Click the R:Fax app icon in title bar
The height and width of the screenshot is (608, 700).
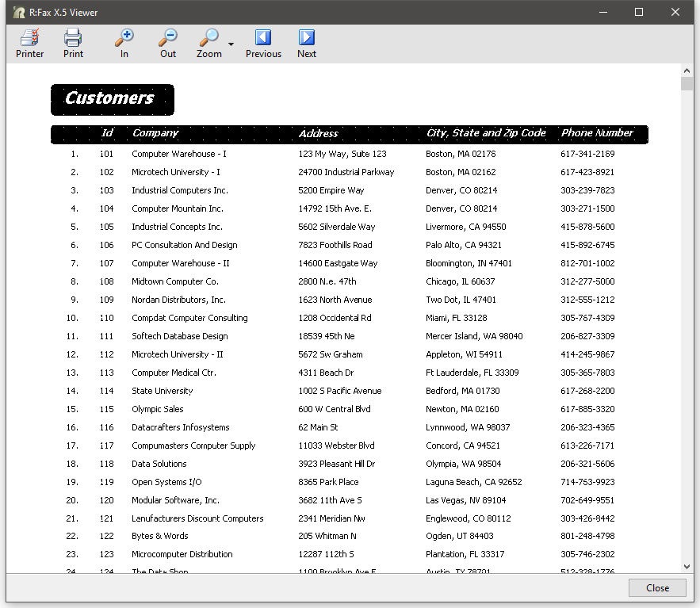point(19,12)
